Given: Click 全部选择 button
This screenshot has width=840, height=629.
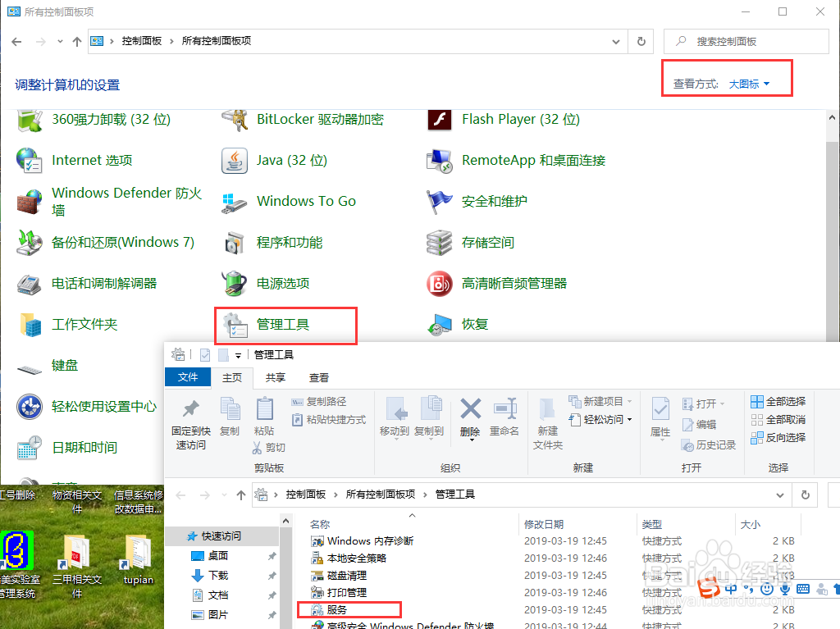Looking at the screenshot, I should point(778,401).
